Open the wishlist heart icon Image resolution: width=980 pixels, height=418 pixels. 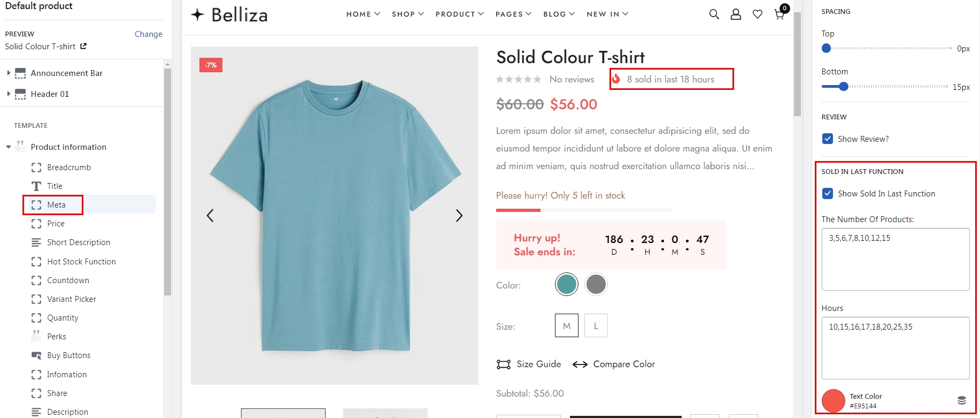[758, 14]
